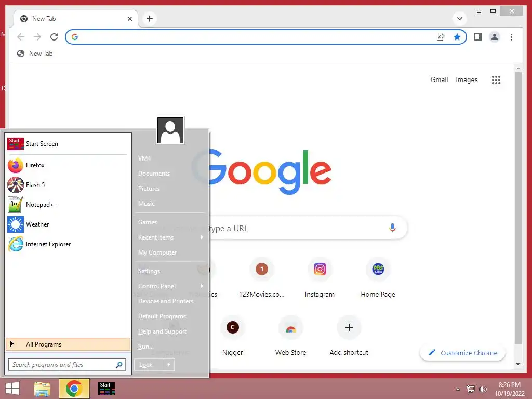Open My Computer from Start menu
Viewport: 532px width, 399px height.
pos(157,252)
